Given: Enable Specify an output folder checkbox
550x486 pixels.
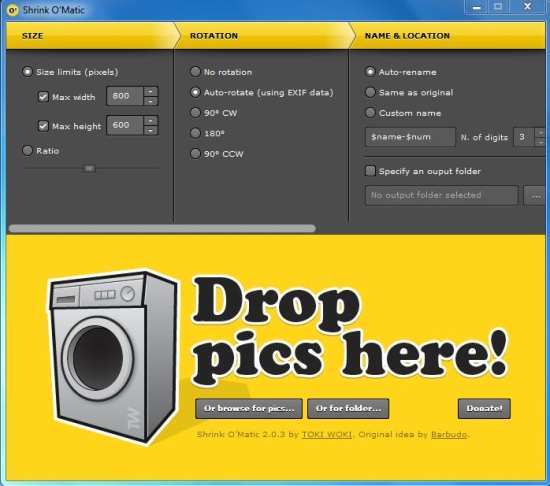Looking at the screenshot, I should (x=370, y=171).
